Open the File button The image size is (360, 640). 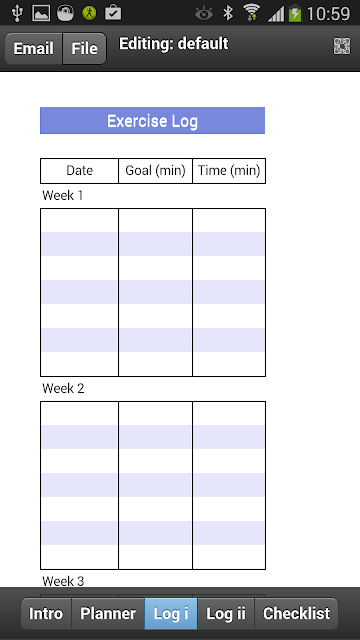tap(84, 49)
